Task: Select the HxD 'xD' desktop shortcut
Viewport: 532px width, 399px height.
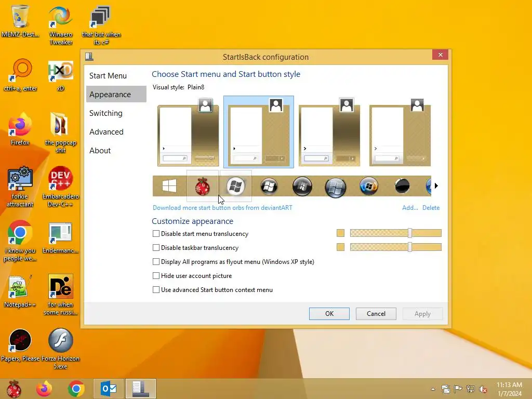Action: pos(60,75)
